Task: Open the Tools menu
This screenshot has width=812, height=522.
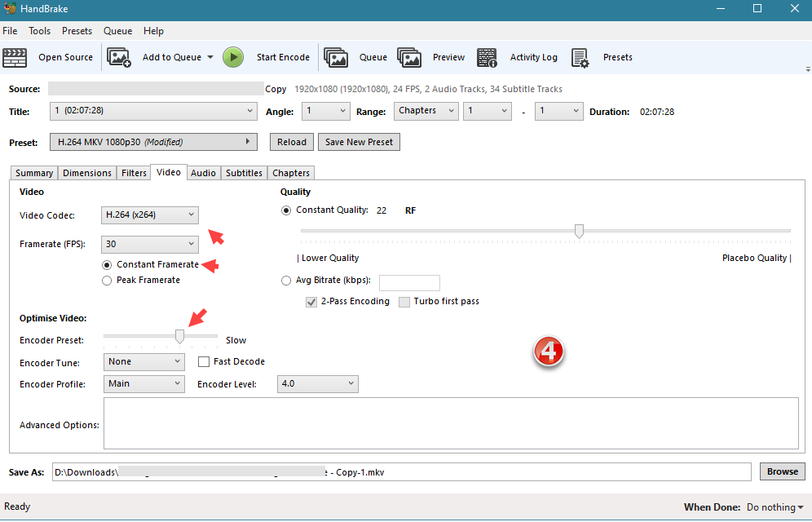Action: tap(39, 31)
